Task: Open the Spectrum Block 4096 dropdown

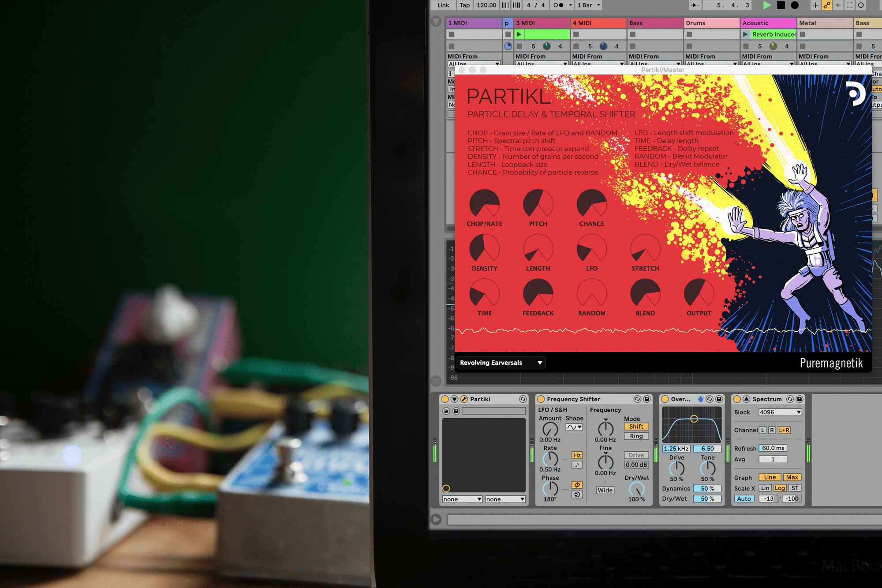Action: click(x=780, y=412)
